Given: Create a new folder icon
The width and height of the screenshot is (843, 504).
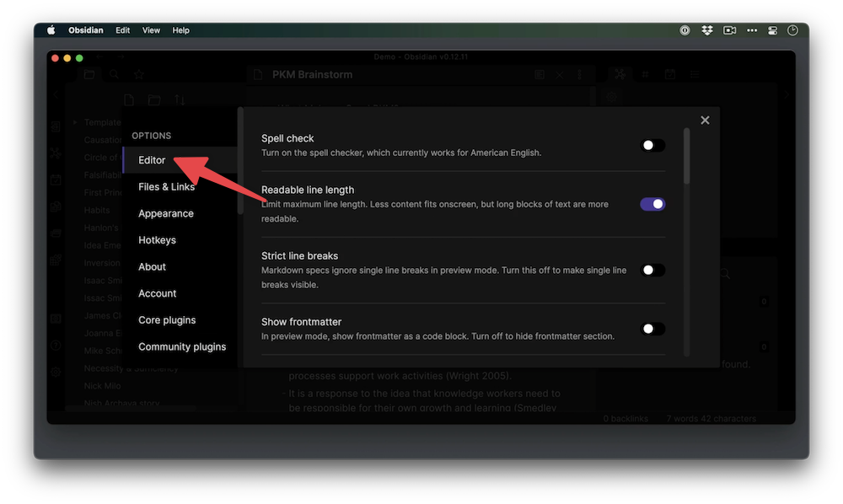Looking at the screenshot, I should click(154, 100).
